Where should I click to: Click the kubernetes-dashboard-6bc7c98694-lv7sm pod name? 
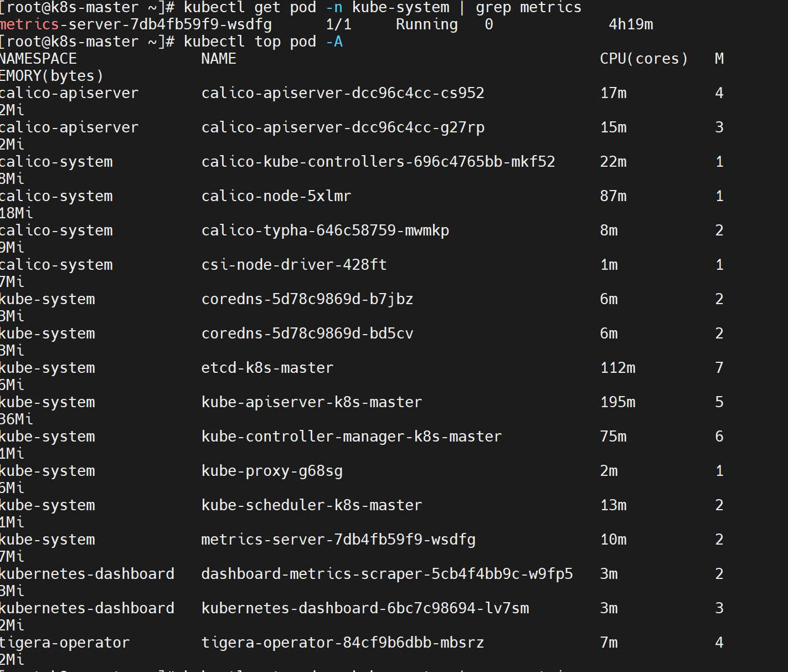tap(365, 608)
